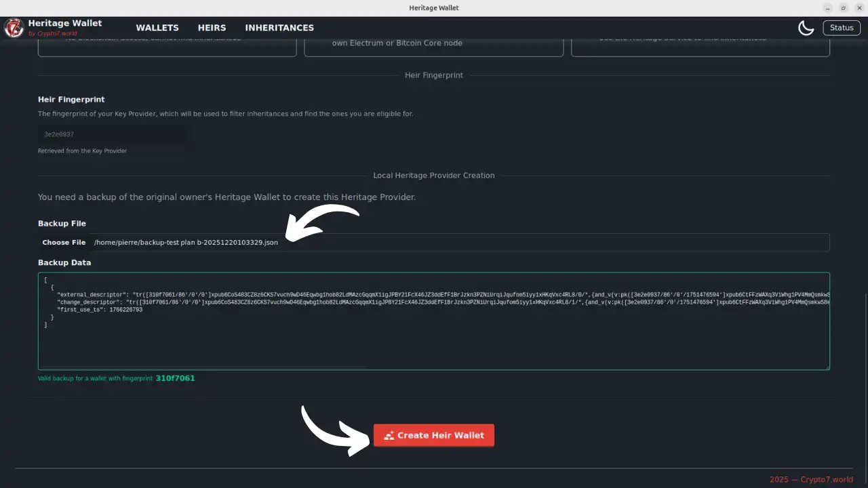
Task: Open the WALLETS menu
Action: (157, 28)
